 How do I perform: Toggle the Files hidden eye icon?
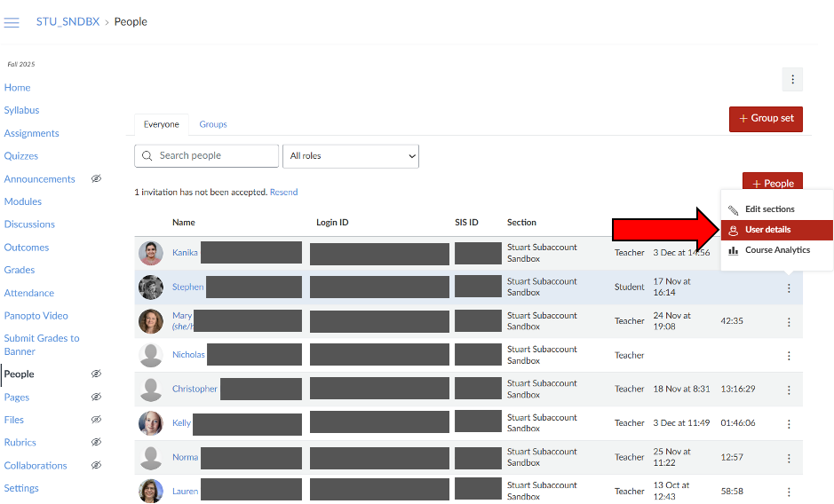point(96,420)
